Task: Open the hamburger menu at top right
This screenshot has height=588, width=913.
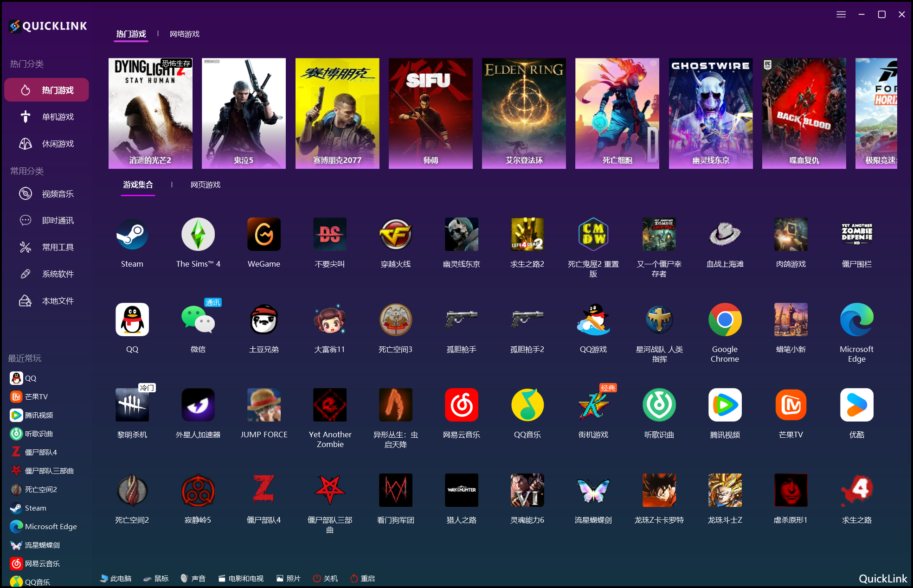Action: coord(841,14)
